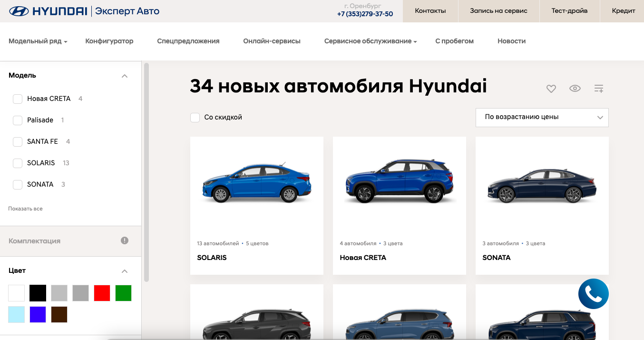Open the С пробегом section
This screenshot has width=644, height=340.
coord(454,41)
